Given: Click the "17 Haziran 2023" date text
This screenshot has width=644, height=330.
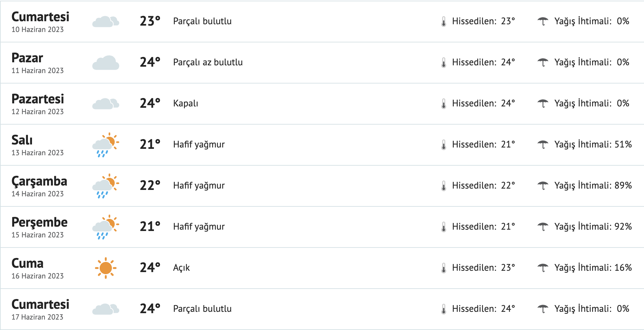Looking at the screenshot, I should 37,317.
